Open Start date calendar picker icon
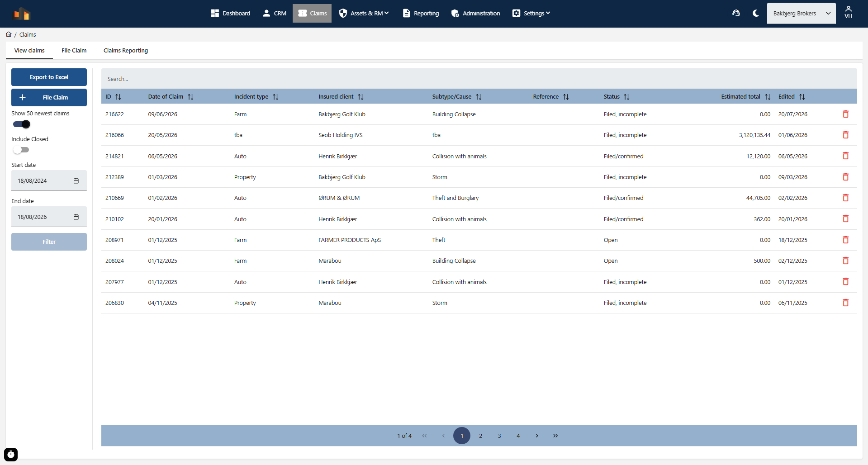The height and width of the screenshot is (465, 868). (x=76, y=180)
